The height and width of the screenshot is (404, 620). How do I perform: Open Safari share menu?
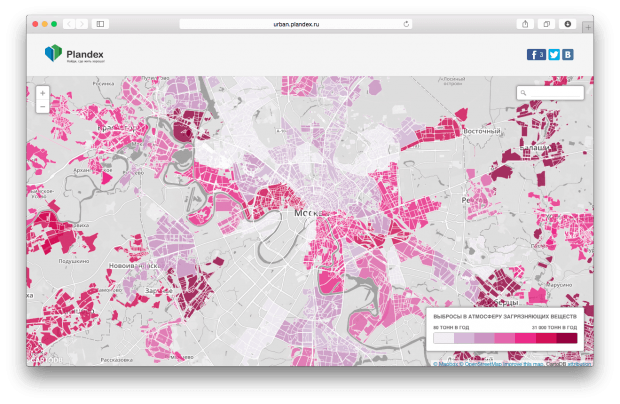point(525,23)
